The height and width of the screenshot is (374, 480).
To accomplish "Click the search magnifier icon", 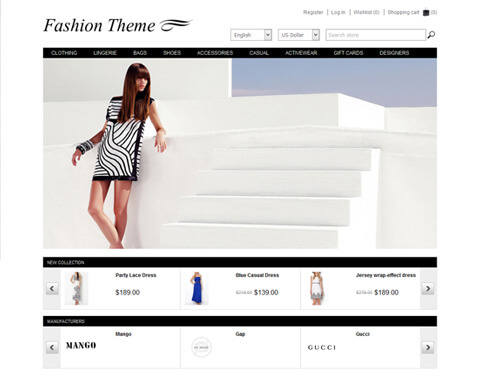I will 431,35.
